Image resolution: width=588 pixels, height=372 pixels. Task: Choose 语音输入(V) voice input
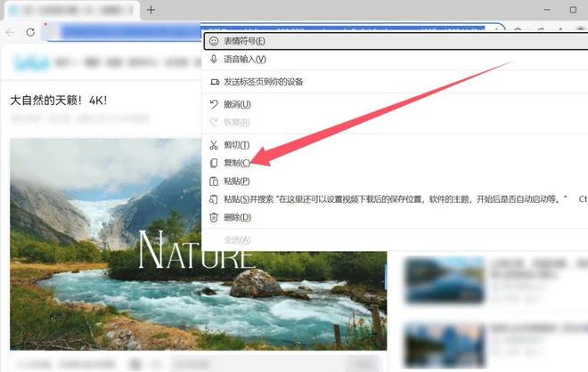tap(396, 60)
